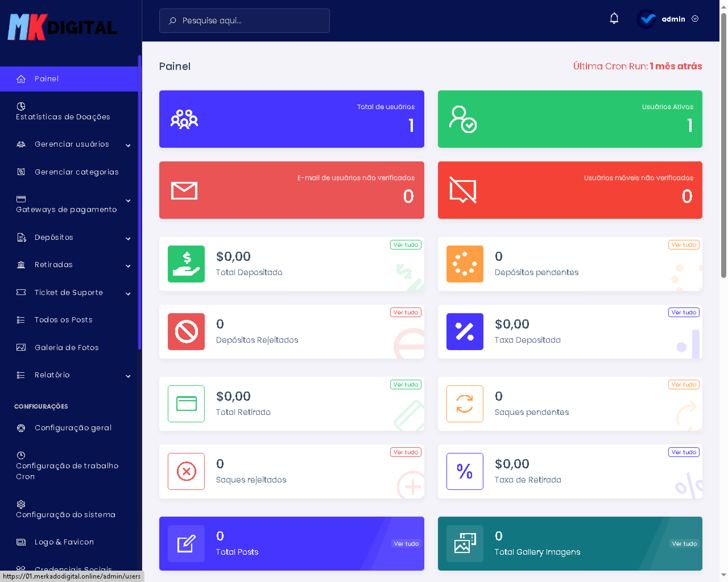This screenshot has width=728, height=582.
Task: Click the Saques pendentes refresh-arrows icon
Action: point(464,404)
